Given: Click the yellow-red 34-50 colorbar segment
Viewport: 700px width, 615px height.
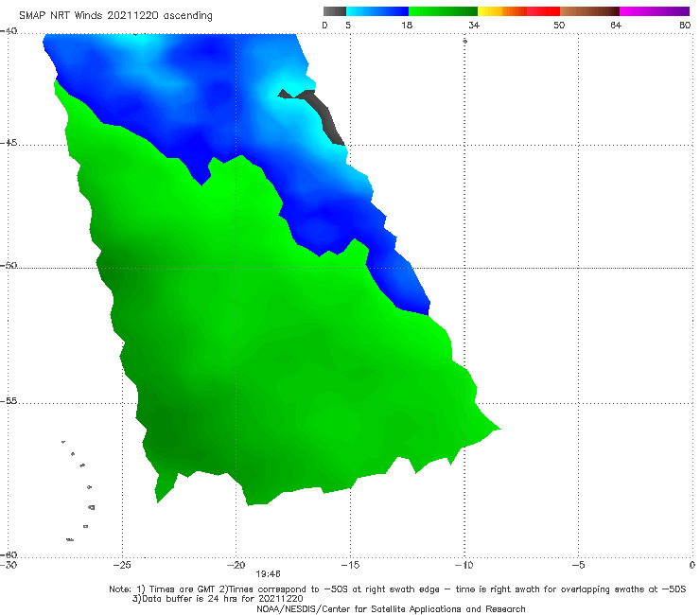Looking at the screenshot, I should 518,11.
